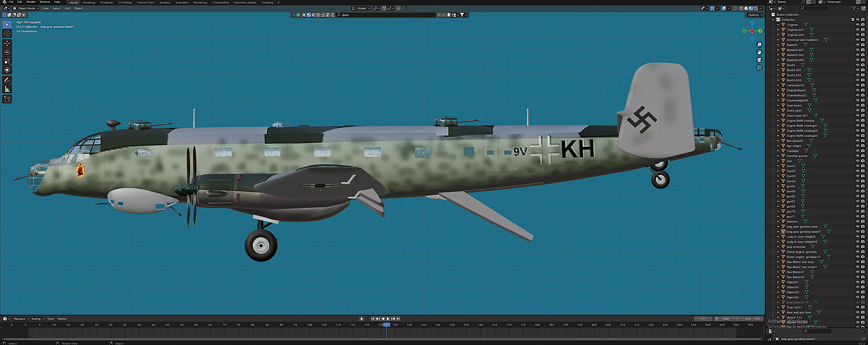Open viewport Options dropdown
This screenshot has height=345, width=868.
pos(755,15)
